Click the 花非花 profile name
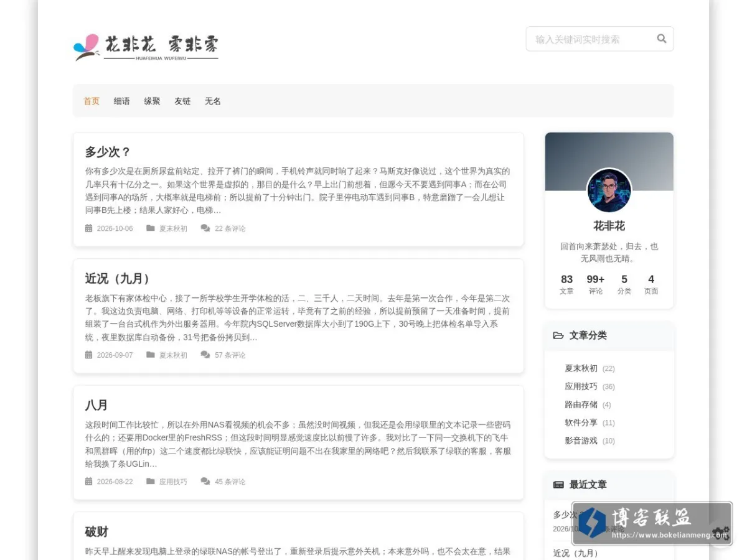 [609, 226]
